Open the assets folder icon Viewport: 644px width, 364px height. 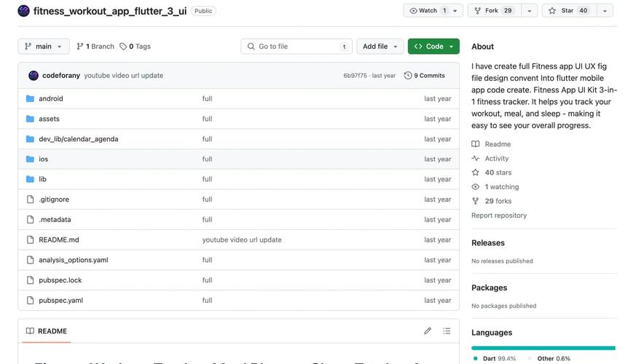click(30, 119)
